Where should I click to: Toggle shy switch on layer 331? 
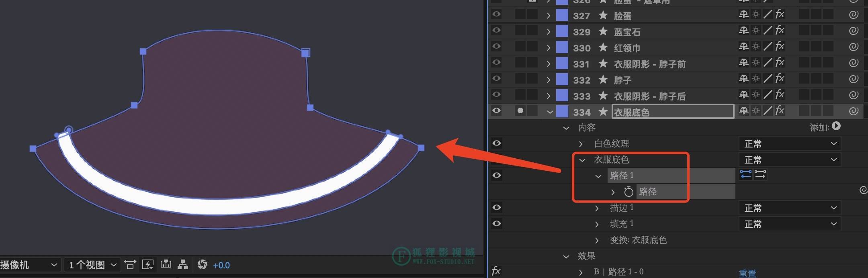(743, 63)
